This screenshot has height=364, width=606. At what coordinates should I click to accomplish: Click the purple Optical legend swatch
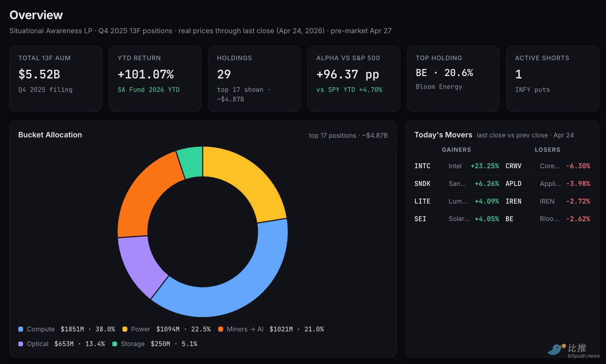[x=21, y=344]
